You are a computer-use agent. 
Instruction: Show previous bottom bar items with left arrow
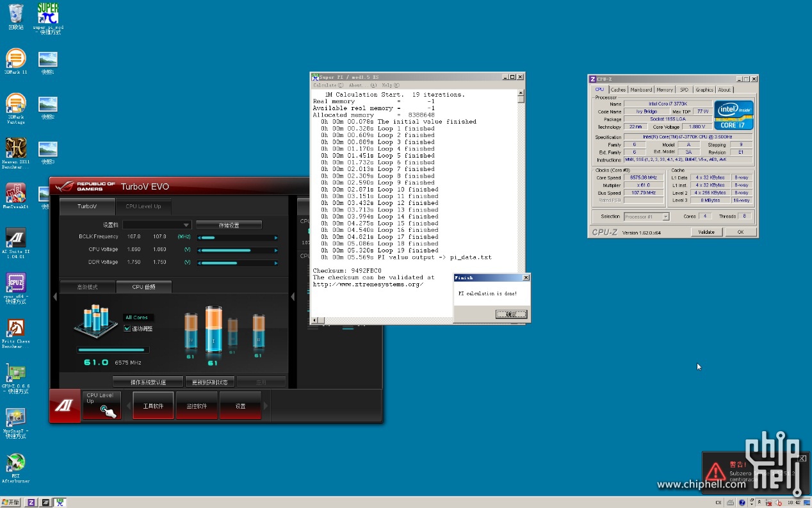[x=127, y=406]
